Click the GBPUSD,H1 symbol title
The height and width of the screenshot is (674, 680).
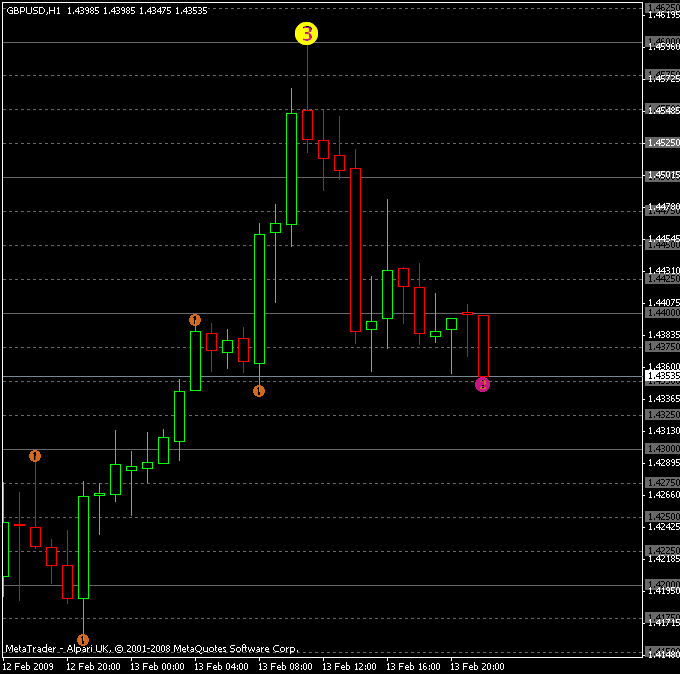(x=34, y=11)
